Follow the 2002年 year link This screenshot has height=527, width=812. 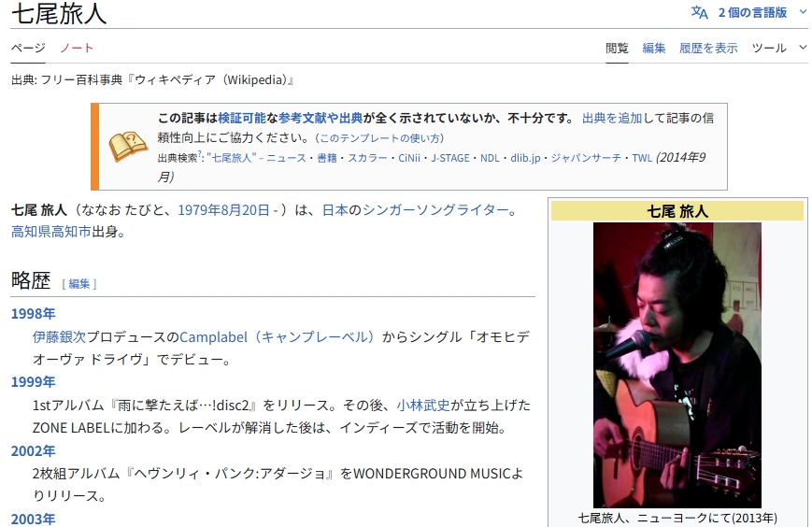(33, 451)
